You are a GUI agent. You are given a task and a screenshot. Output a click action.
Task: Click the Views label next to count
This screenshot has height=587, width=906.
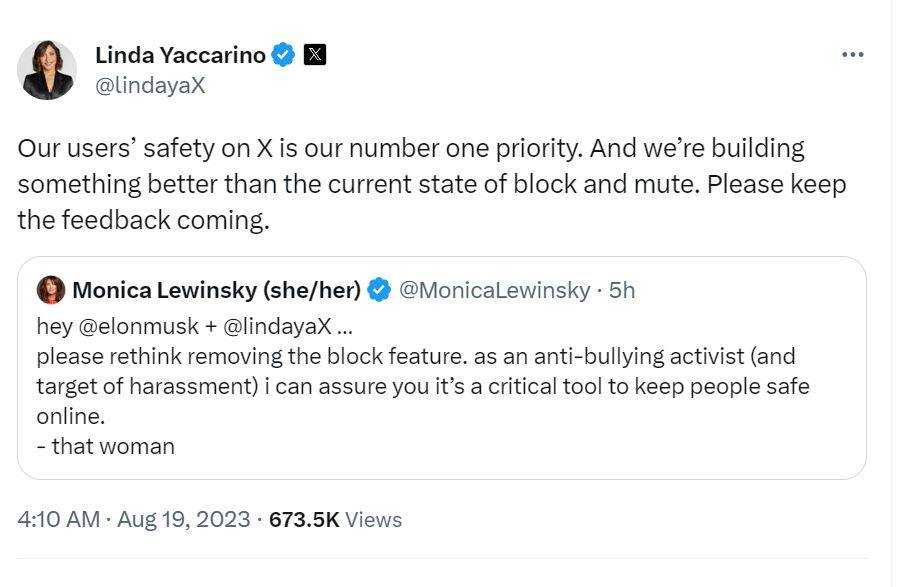(373, 519)
